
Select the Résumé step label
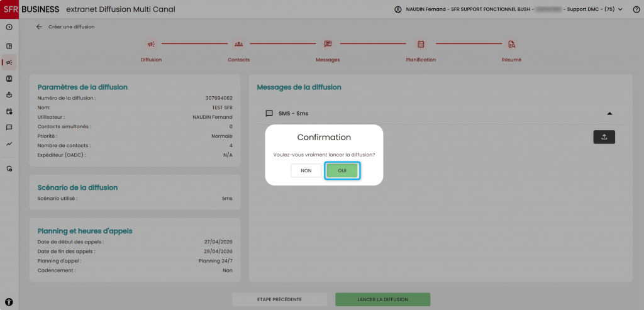[511, 60]
